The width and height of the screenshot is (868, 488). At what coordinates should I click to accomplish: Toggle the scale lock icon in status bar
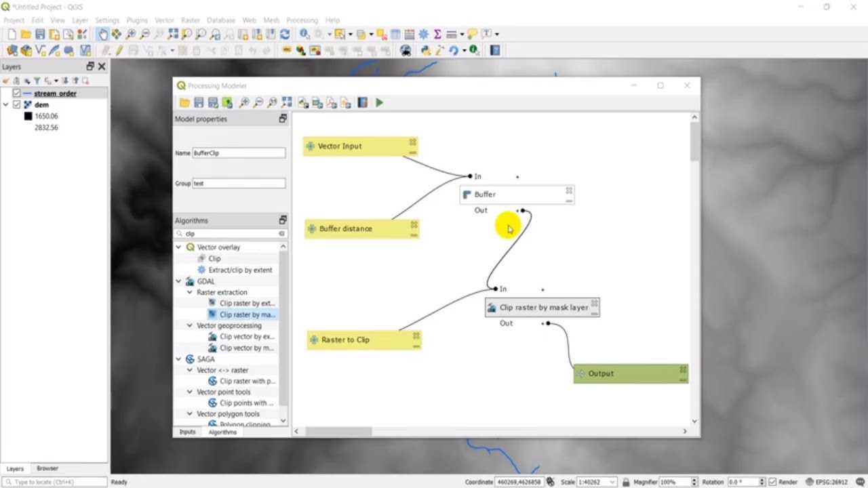coord(625,482)
